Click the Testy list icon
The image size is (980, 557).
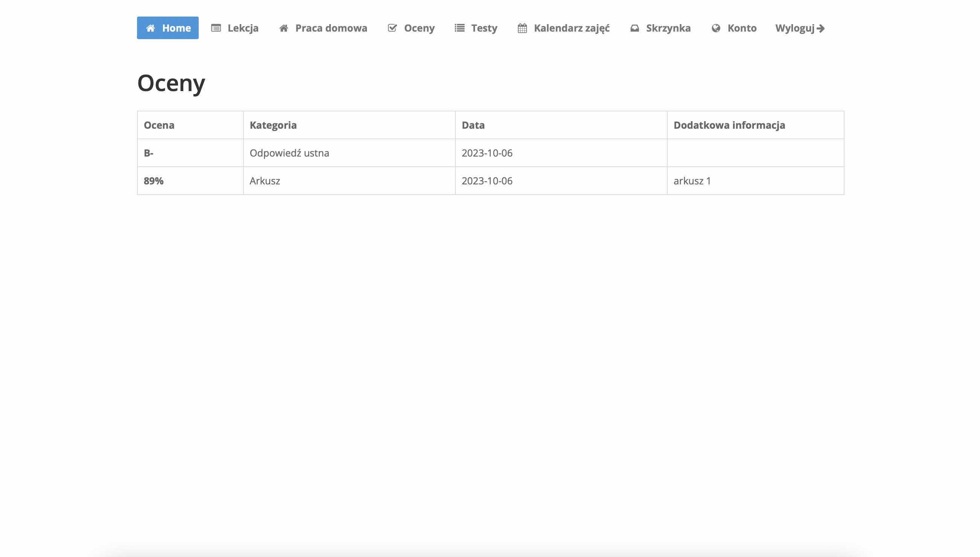point(460,28)
